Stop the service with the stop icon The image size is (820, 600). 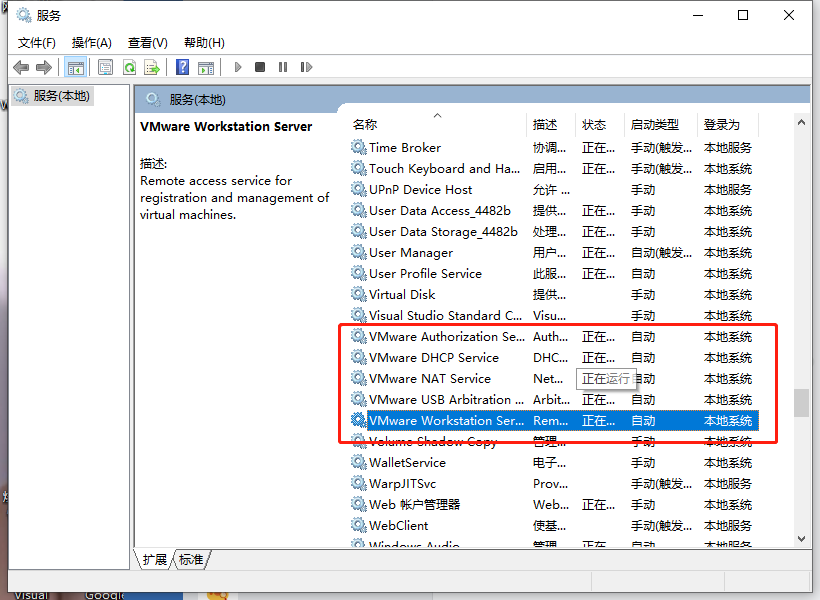point(260,67)
